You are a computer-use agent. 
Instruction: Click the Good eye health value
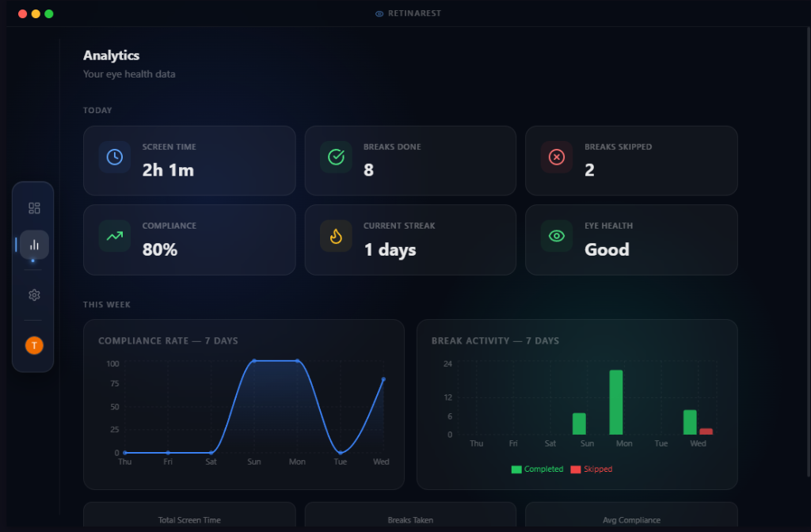607,249
